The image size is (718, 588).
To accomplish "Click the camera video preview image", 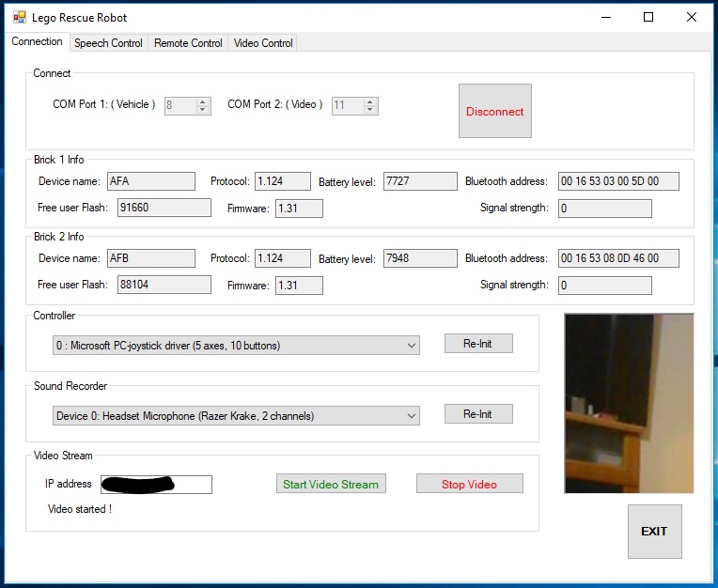I will (x=629, y=403).
